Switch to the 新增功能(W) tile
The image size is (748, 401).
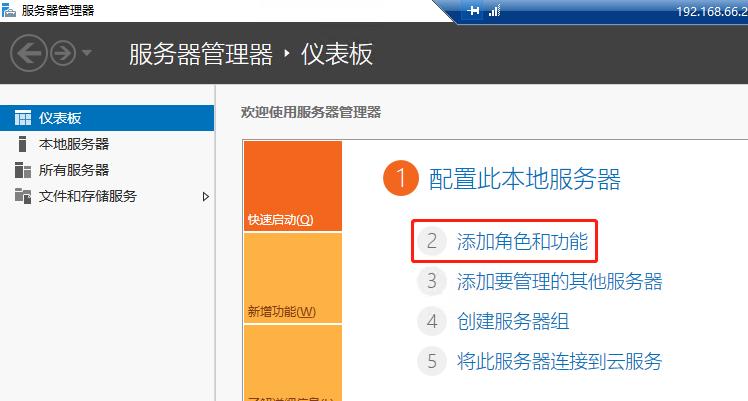pyautogui.click(x=292, y=278)
